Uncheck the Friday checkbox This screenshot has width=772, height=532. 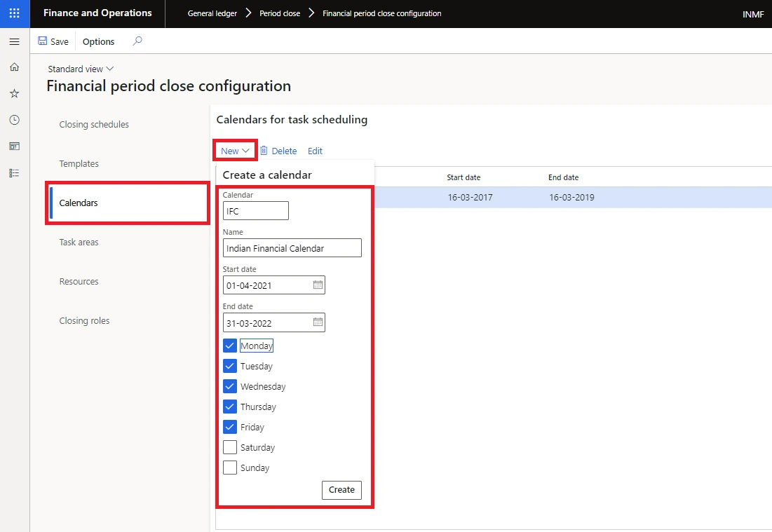point(230,427)
